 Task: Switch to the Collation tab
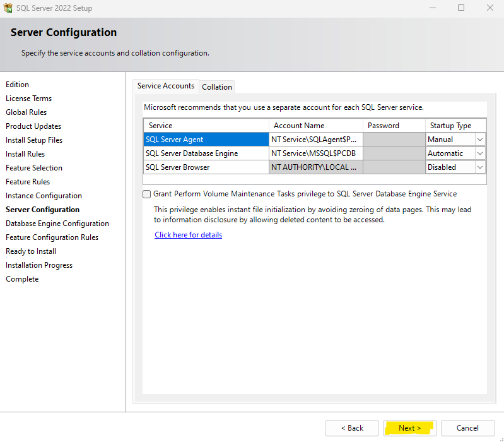pos(216,87)
